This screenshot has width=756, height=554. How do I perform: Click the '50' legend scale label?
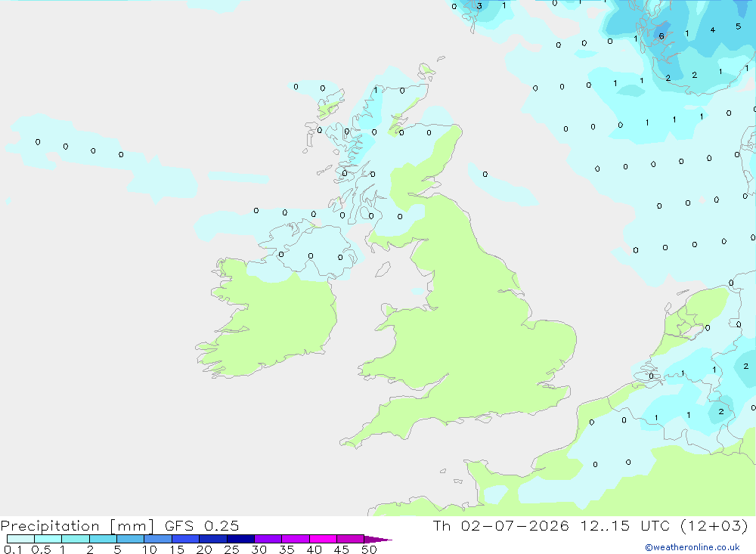pyautogui.click(x=369, y=549)
